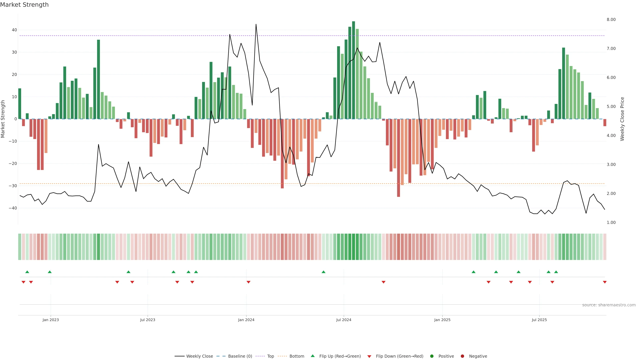Click the Flip Down red triangle legend icon

369,356
